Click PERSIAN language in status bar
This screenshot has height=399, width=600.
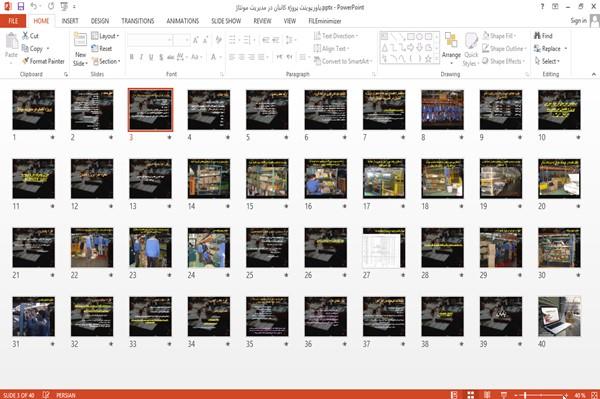(x=66, y=395)
